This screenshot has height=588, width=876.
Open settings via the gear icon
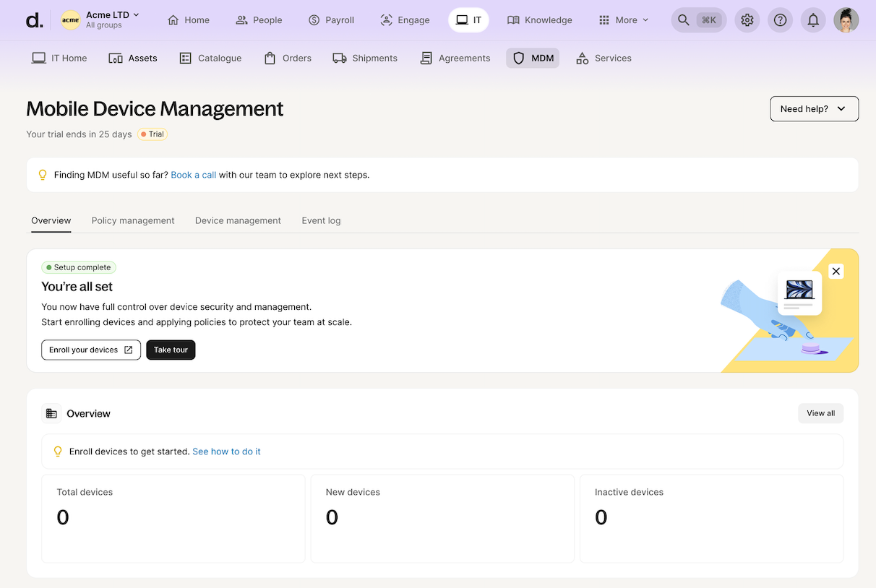pyautogui.click(x=747, y=20)
